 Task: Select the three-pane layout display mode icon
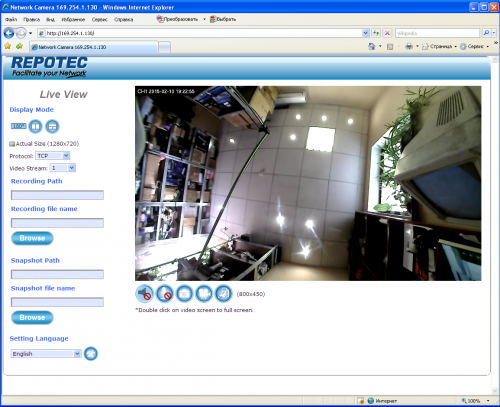[52, 126]
